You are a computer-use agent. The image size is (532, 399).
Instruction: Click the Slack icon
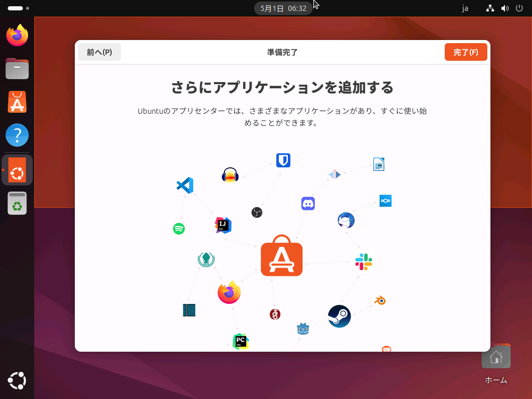[x=364, y=262]
